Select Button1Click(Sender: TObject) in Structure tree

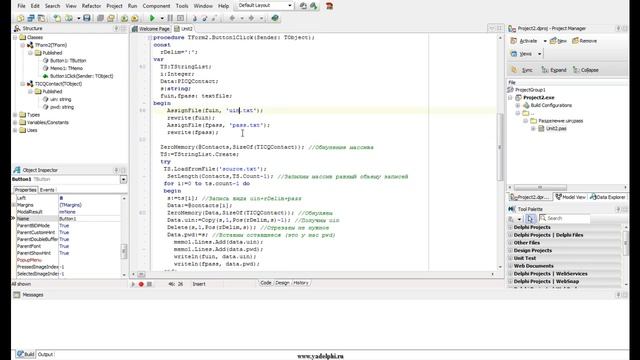coord(81,76)
